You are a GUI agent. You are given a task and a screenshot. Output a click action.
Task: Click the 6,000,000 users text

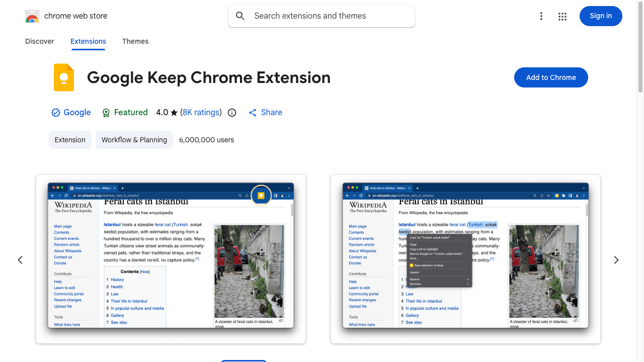(x=207, y=140)
